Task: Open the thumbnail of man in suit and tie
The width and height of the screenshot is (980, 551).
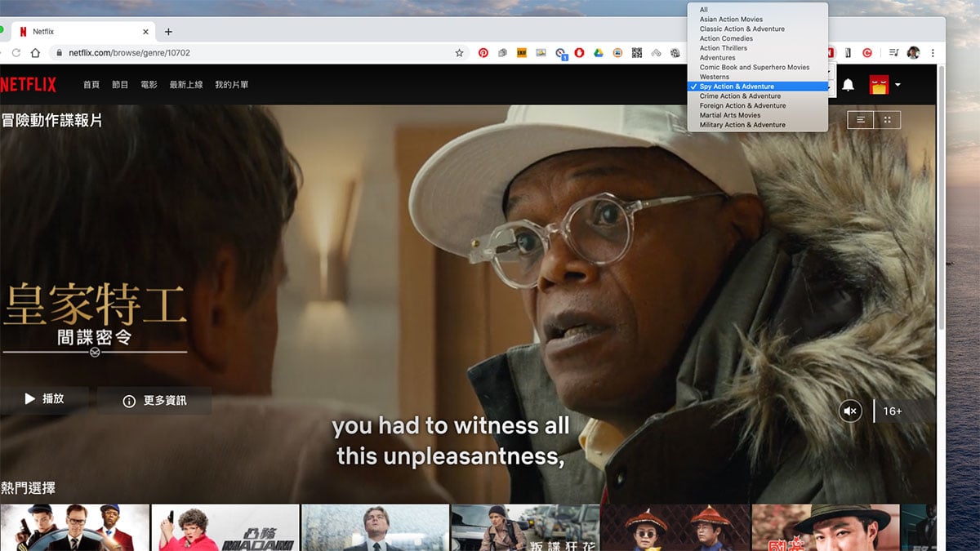Action: (375, 527)
